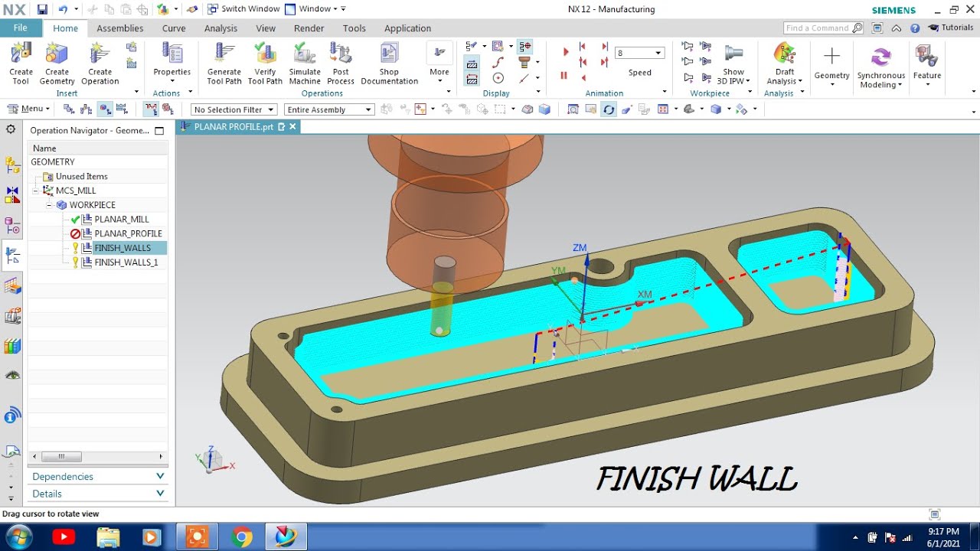Click the Save icon in title bar
This screenshot has width=980, height=551.
pyautogui.click(x=42, y=9)
